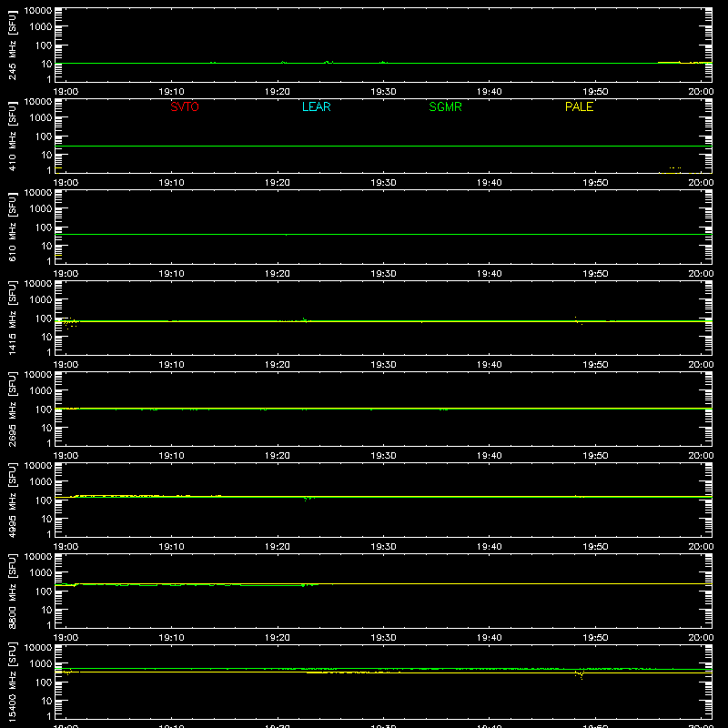Click 19:10 time label under 410 MHz panel
Screen dimensions: 728x728
[172, 183]
